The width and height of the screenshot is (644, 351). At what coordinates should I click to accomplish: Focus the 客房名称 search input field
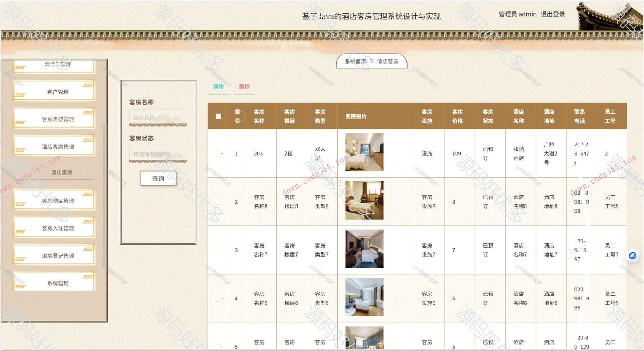pyautogui.click(x=158, y=118)
